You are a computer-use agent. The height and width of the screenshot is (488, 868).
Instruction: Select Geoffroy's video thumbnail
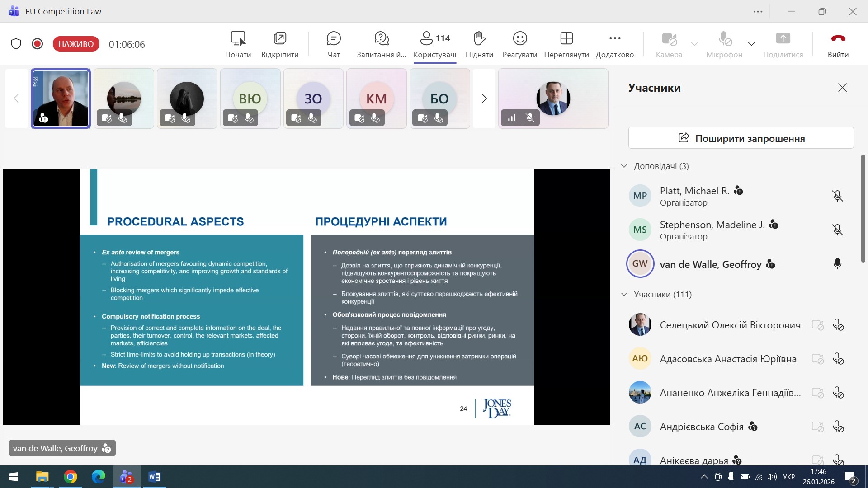[61, 99]
